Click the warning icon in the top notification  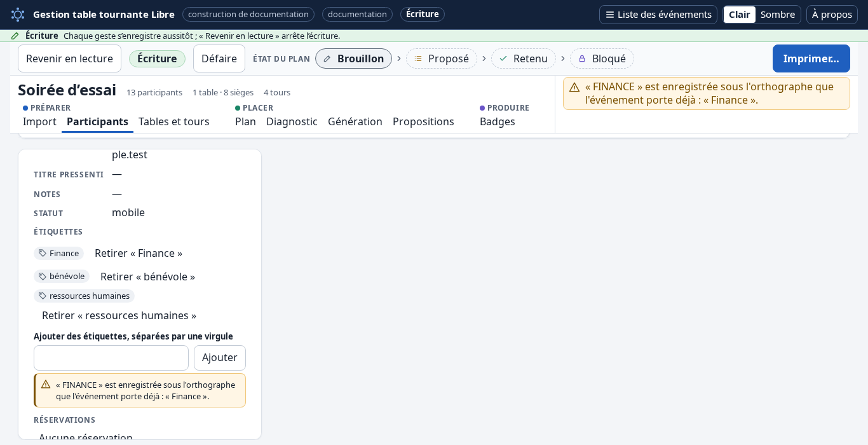(x=574, y=87)
